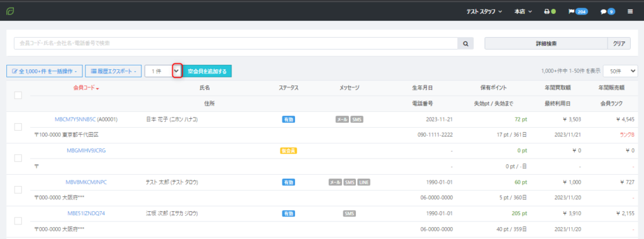Open member link MBE51IZNDQ74
This screenshot has height=239, width=644.
pos(86,214)
